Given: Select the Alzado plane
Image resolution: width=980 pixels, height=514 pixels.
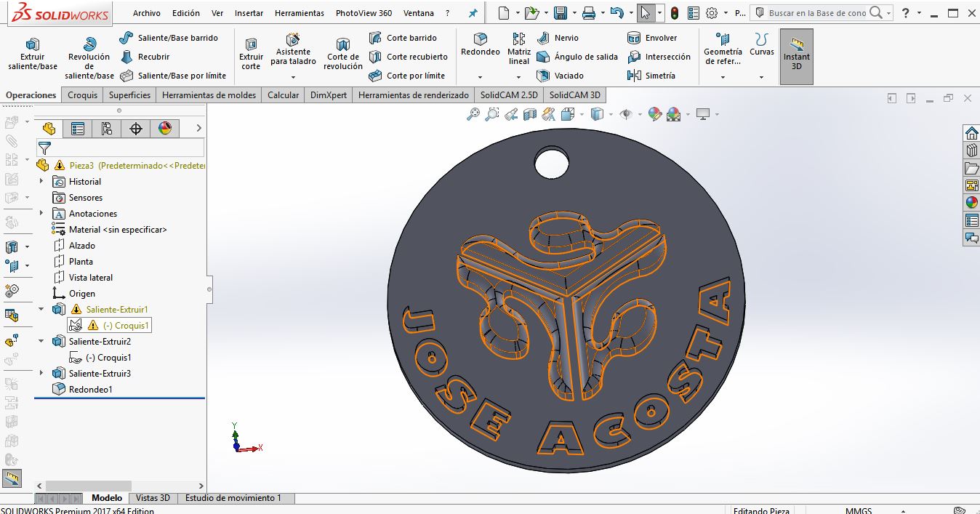Looking at the screenshot, I should (x=74, y=245).
